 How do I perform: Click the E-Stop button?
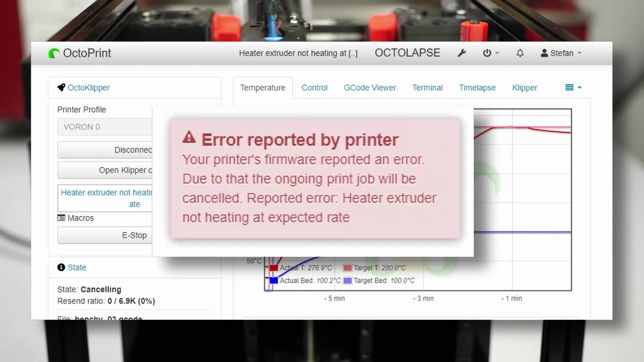coord(105,235)
